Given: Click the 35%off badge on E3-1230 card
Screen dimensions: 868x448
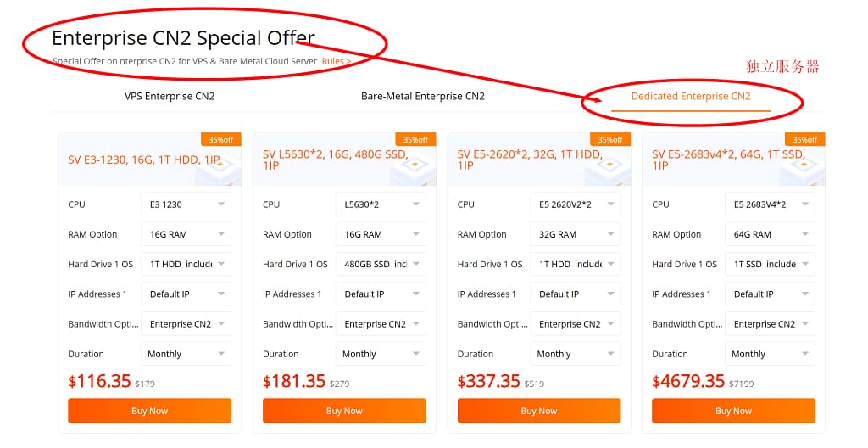Looking at the screenshot, I should [x=220, y=140].
